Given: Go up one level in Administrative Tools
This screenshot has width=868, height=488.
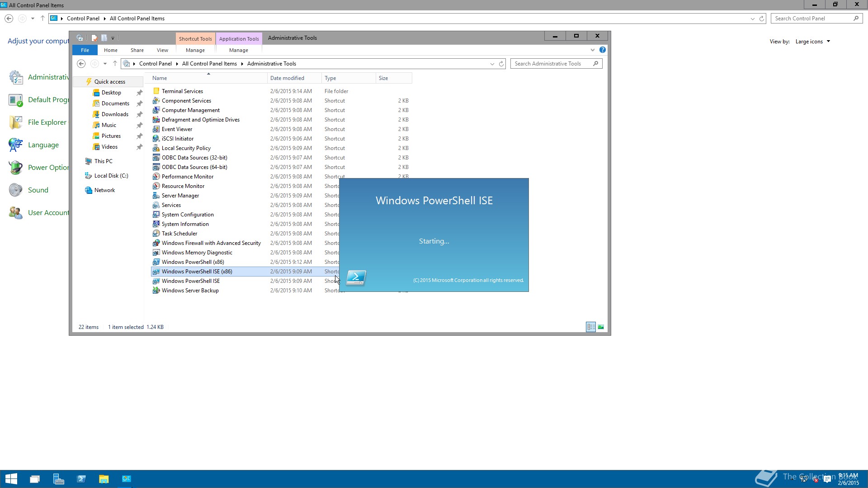Looking at the screenshot, I should [115, 64].
